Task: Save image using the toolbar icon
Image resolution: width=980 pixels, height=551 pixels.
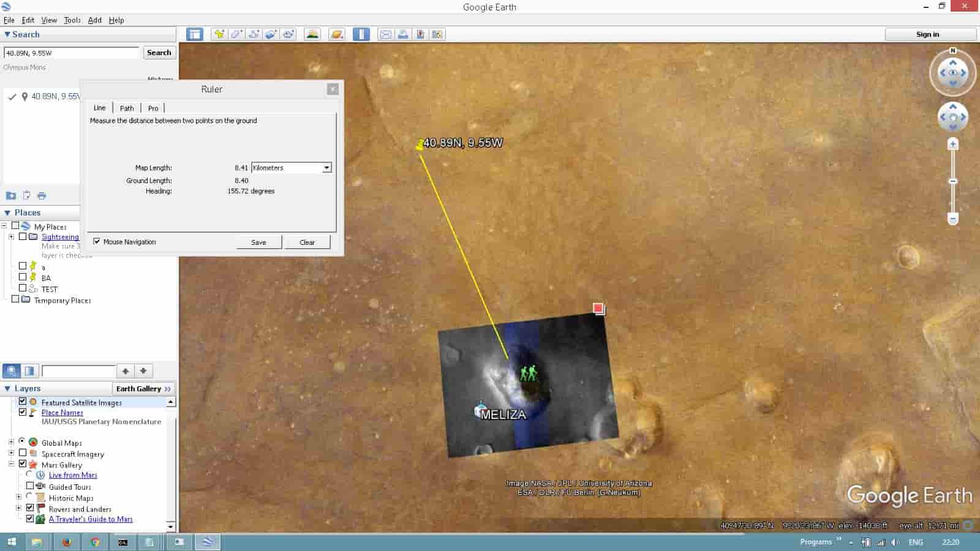Action: pos(420,34)
